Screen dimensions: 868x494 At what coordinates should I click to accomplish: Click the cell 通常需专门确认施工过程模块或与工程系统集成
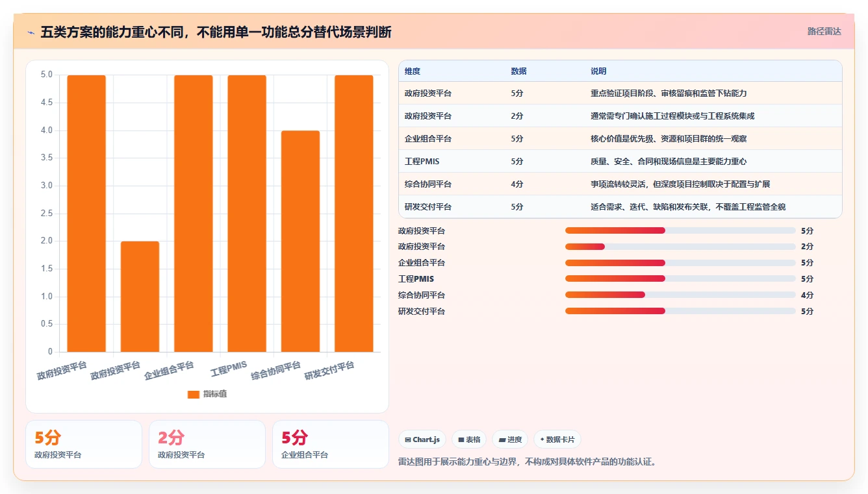tap(672, 116)
